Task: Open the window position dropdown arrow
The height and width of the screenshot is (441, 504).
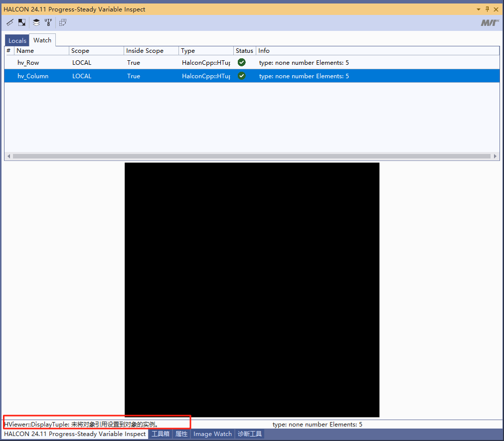Action: 479,9
